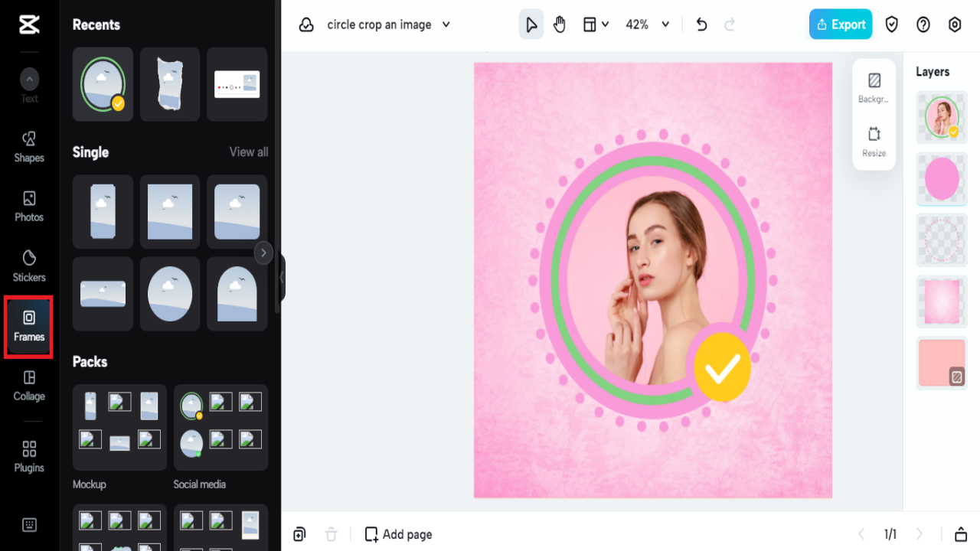Open the layout view dropdown
980x551 pixels.
click(x=596, y=24)
